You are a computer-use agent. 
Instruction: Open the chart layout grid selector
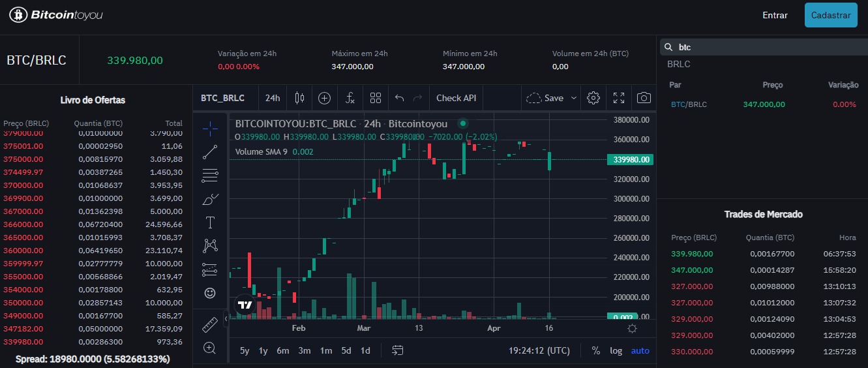(x=375, y=98)
